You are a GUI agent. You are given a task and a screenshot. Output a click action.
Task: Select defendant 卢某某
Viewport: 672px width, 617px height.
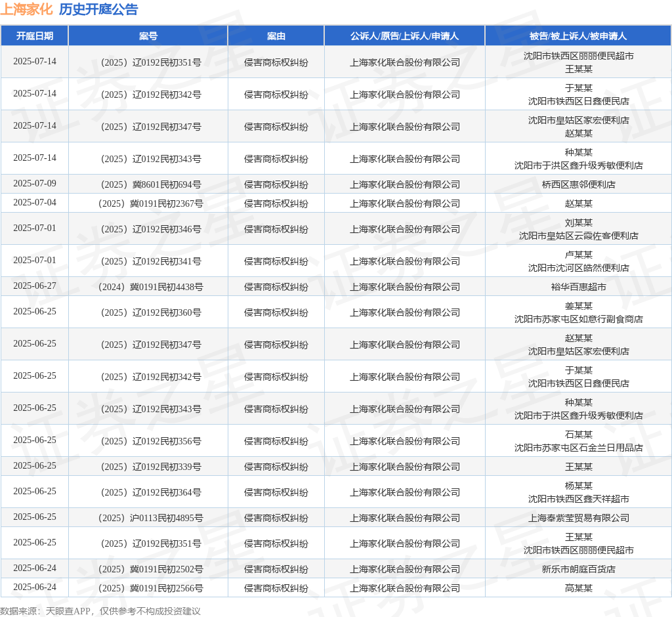tap(578, 255)
